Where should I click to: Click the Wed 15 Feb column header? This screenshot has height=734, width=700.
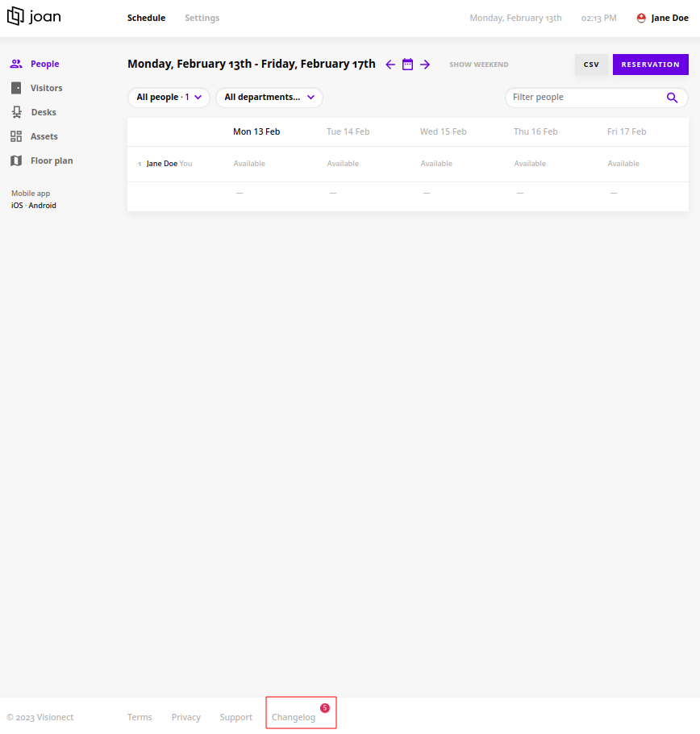click(443, 131)
